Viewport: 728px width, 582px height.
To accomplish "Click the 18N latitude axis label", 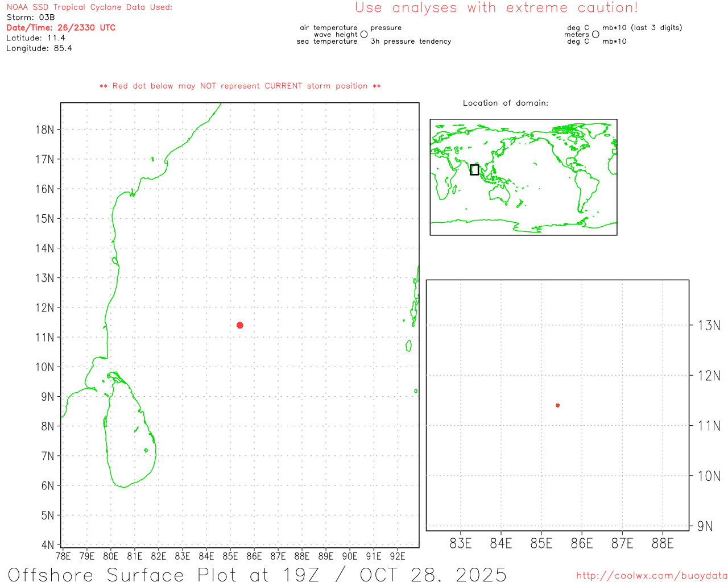I will 45,130.
